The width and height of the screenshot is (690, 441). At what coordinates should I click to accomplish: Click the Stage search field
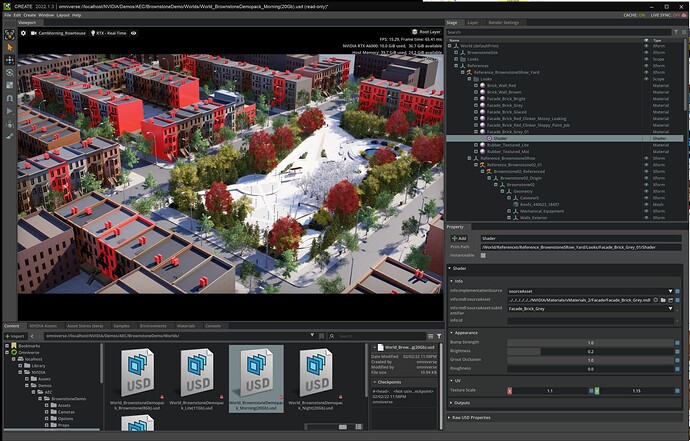coord(558,32)
